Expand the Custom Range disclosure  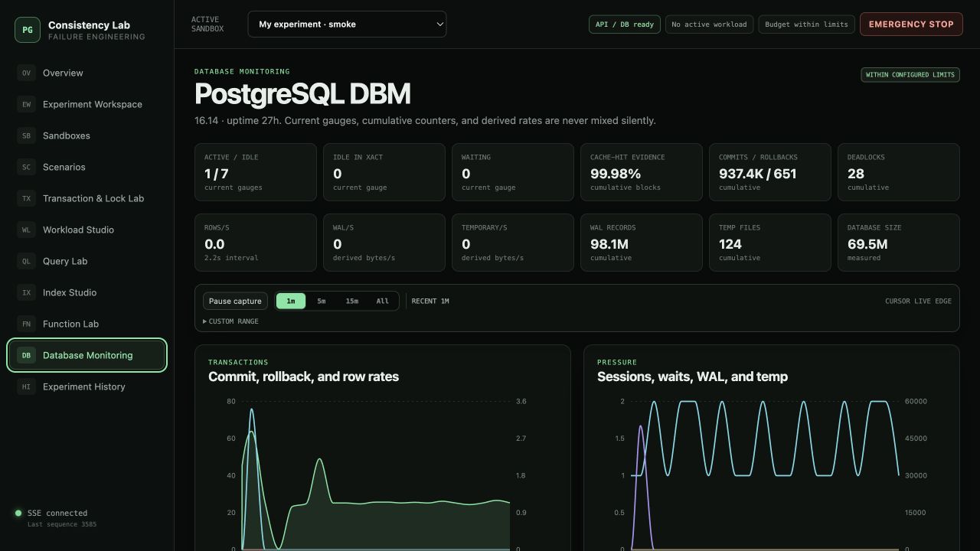[230, 321]
